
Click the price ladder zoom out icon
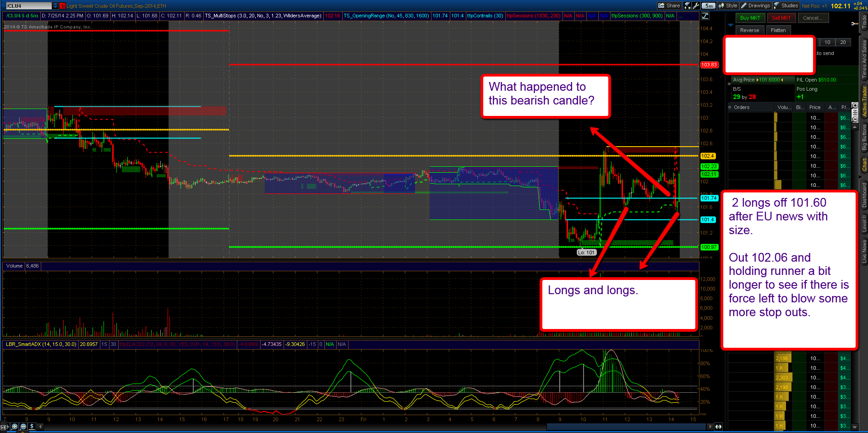854,119
